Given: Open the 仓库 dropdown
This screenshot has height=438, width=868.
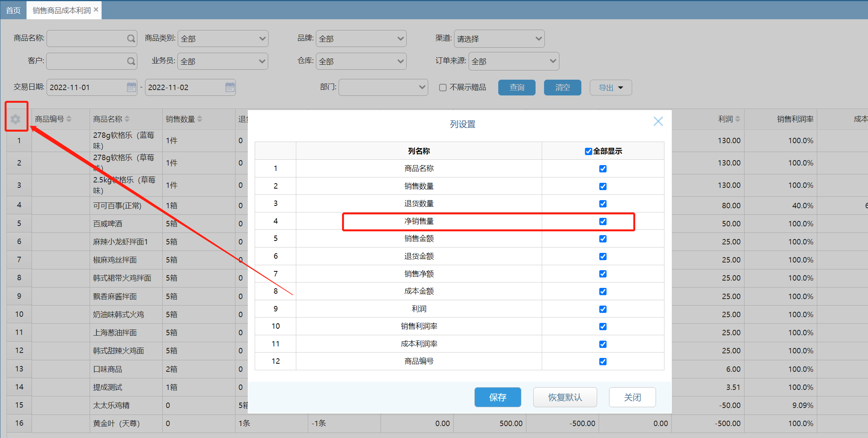Looking at the screenshot, I should (x=361, y=61).
